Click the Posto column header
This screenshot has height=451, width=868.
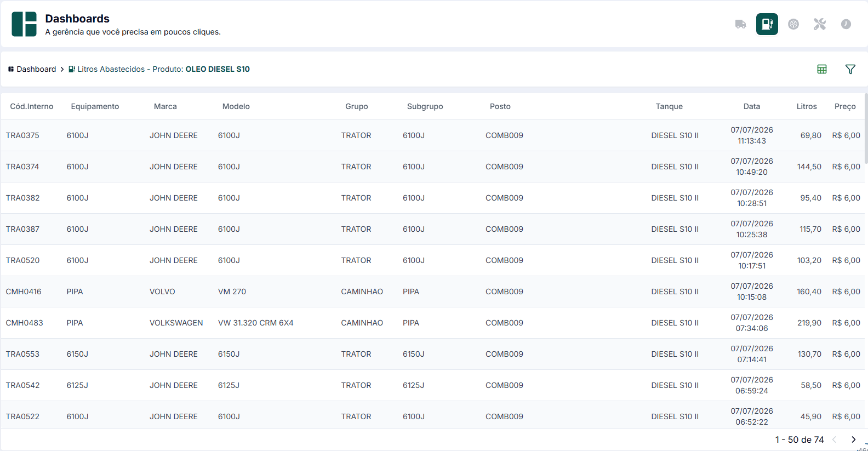click(x=500, y=106)
